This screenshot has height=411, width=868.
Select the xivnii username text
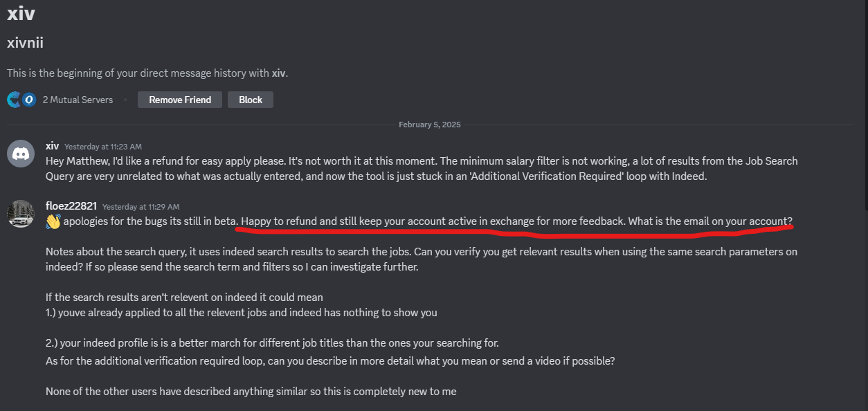(x=26, y=42)
